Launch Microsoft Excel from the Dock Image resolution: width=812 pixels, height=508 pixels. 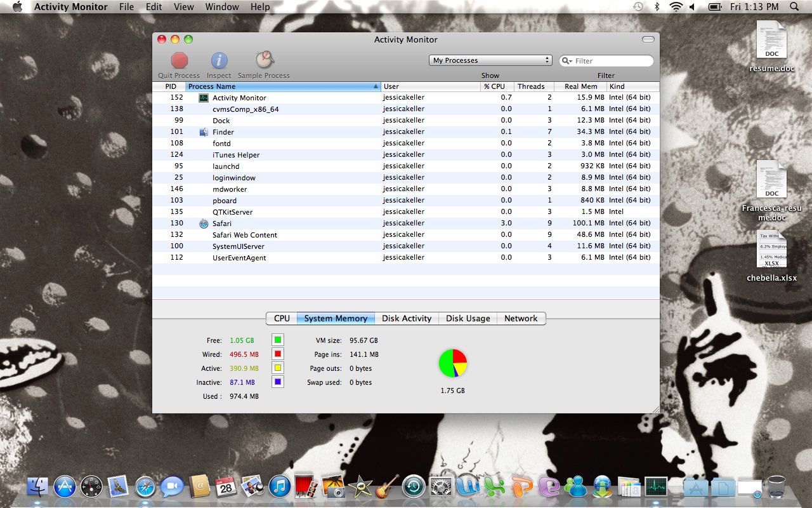[x=495, y=487]
